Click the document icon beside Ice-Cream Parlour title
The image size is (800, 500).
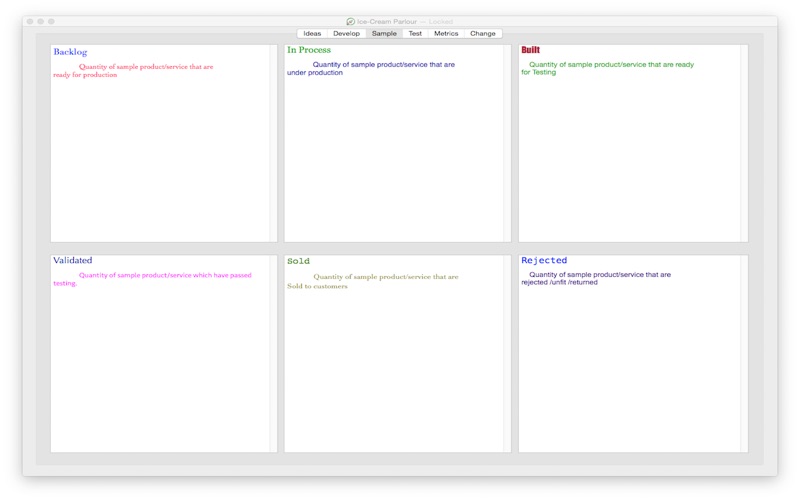pos(351,21)
